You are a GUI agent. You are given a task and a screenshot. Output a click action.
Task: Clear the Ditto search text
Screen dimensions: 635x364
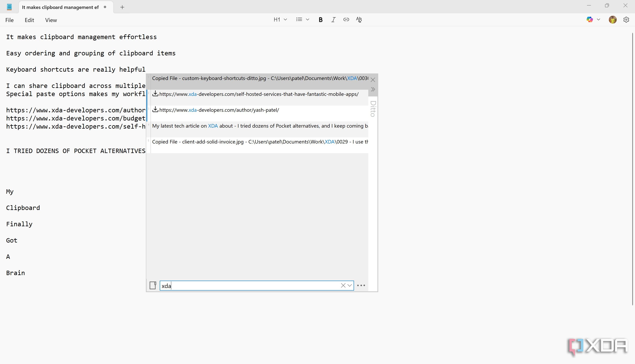(x=343, y=285)
